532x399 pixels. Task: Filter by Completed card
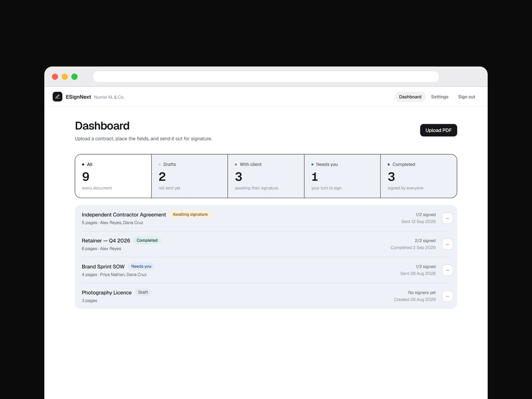click(x=419, y=176)
